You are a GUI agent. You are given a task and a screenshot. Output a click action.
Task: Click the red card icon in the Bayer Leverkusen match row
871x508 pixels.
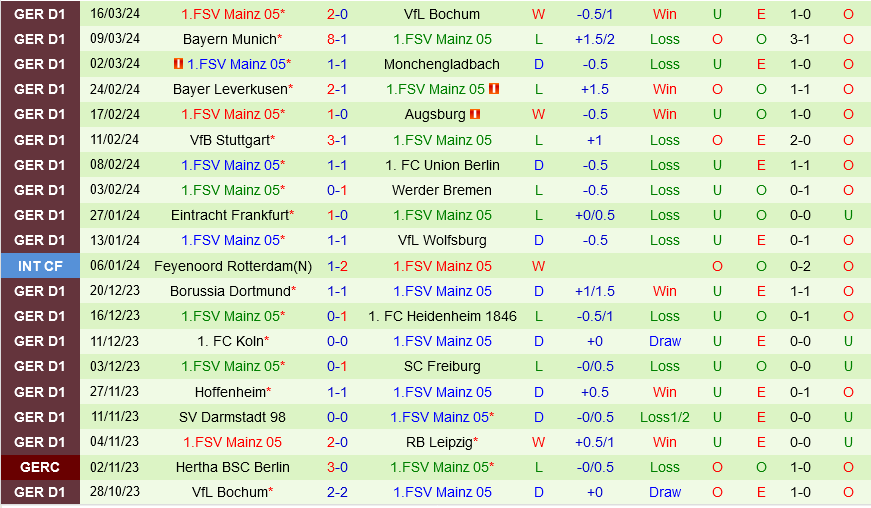tap(494, 89)
